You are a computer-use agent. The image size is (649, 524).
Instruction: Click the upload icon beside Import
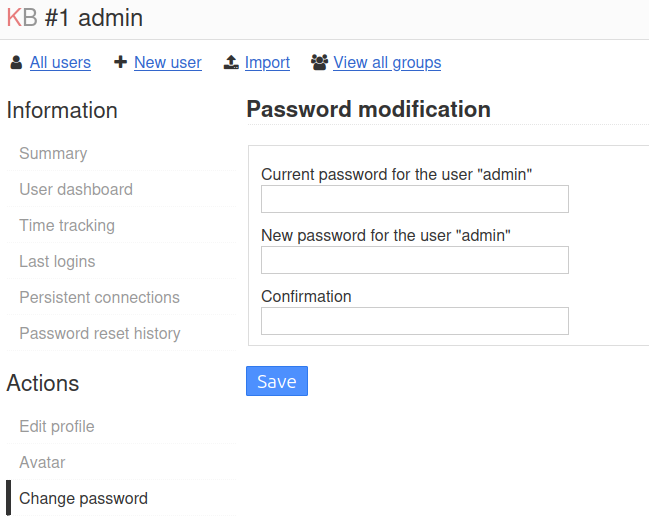(231, 63)
